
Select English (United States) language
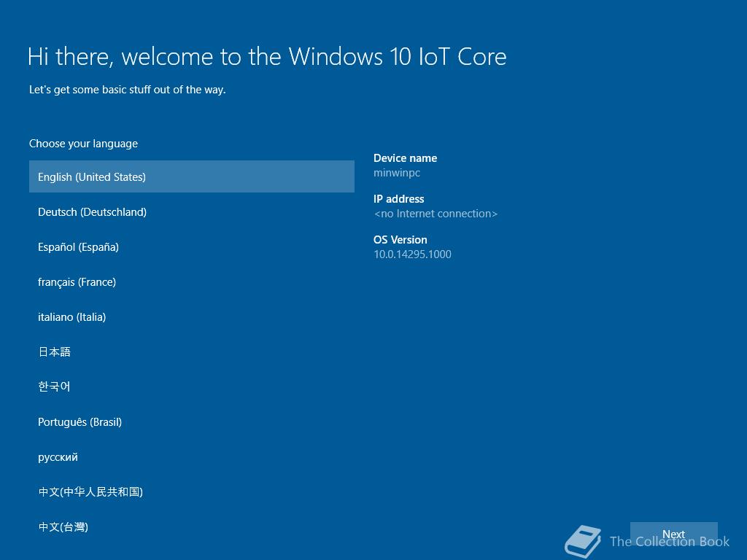pyautogui.click(x=192, y=176)
